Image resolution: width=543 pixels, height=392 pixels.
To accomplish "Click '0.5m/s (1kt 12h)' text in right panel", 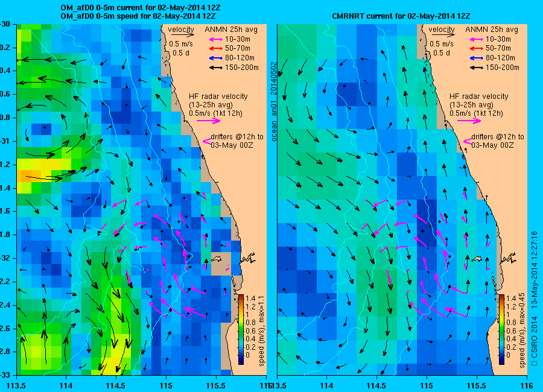I will tap(477, 113).
